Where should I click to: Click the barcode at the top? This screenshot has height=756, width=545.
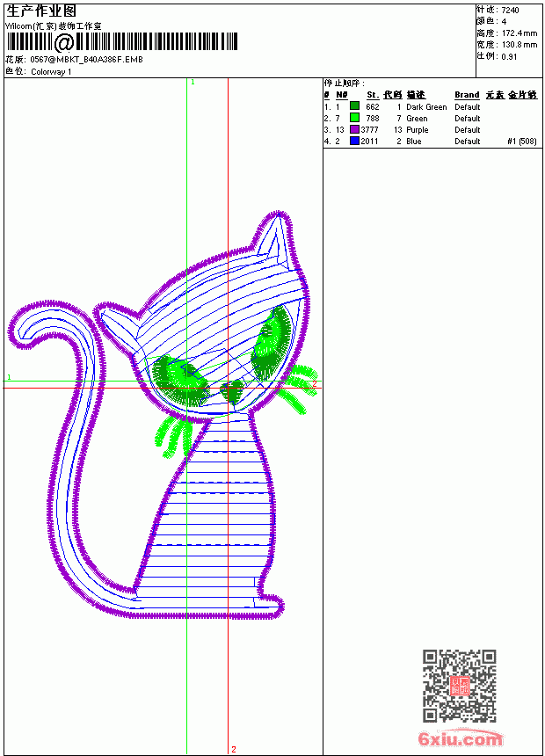point(121,42)
